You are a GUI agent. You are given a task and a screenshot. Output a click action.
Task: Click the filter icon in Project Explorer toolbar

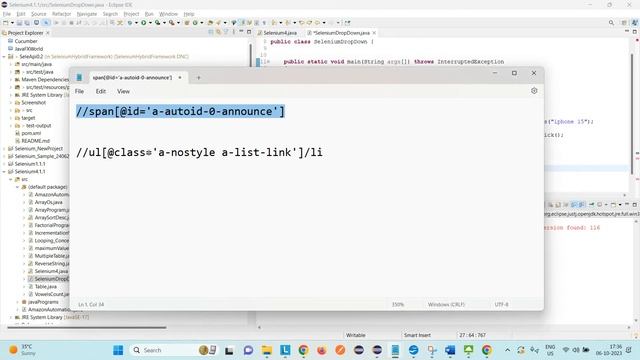point(226,32)
